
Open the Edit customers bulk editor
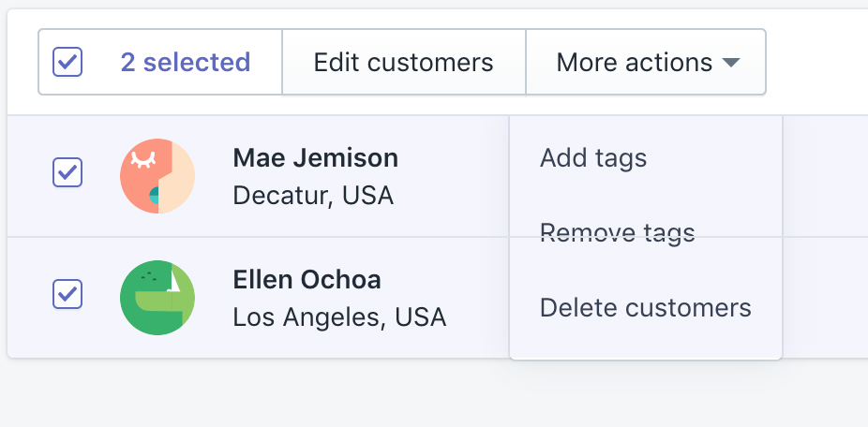[x=404, y=62]
